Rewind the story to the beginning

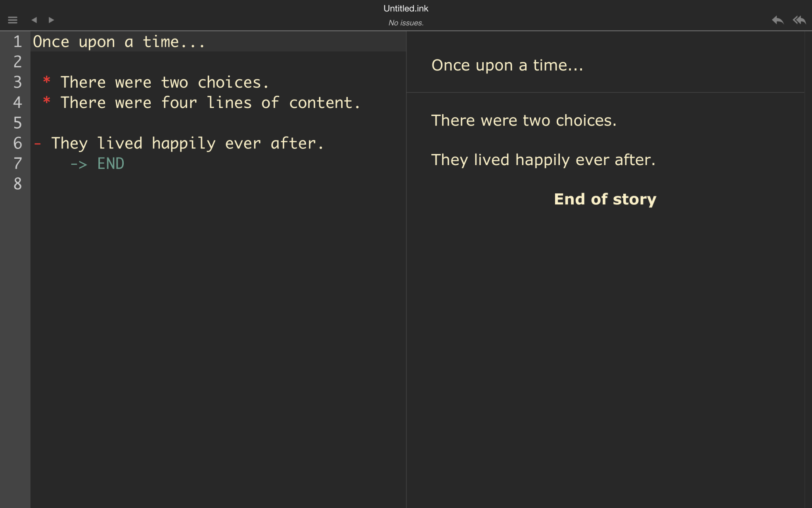point(800,19)
